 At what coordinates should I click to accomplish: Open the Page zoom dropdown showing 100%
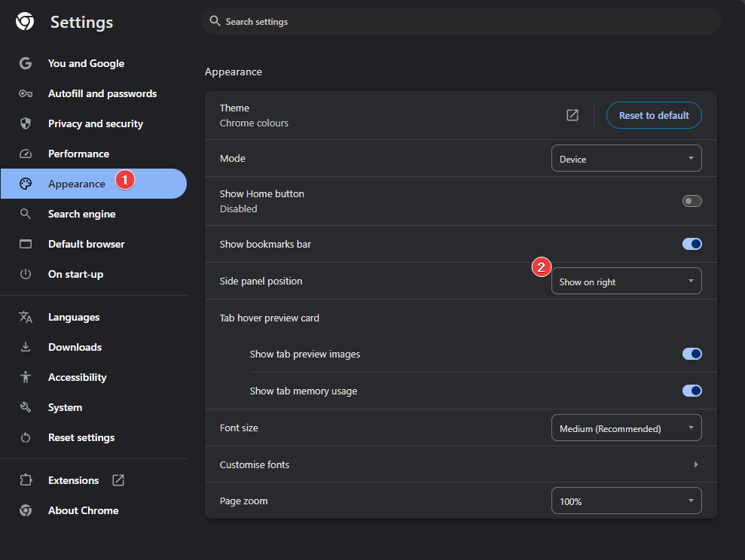point(626,501)
